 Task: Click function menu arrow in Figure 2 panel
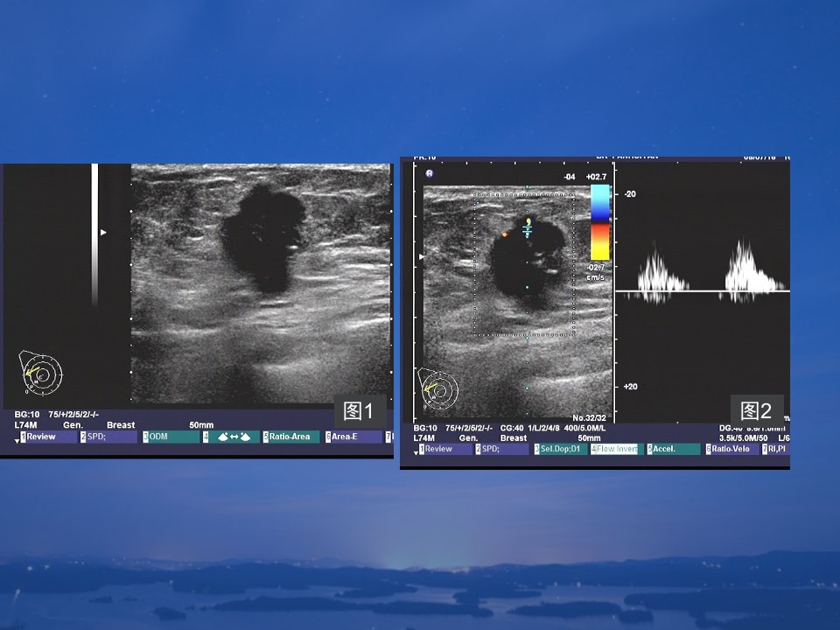(416, 452)
